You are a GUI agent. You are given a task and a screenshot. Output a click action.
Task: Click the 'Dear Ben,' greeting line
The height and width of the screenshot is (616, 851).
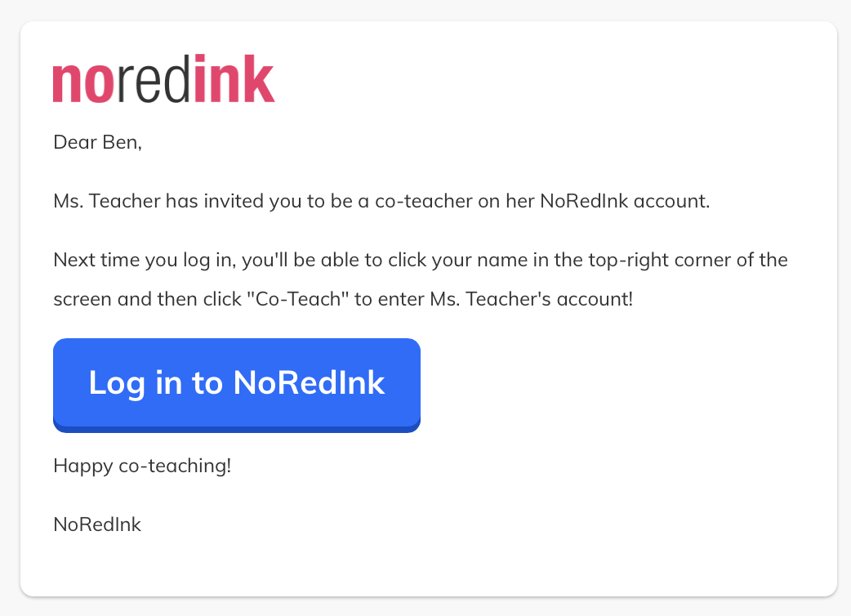(98, 142)
